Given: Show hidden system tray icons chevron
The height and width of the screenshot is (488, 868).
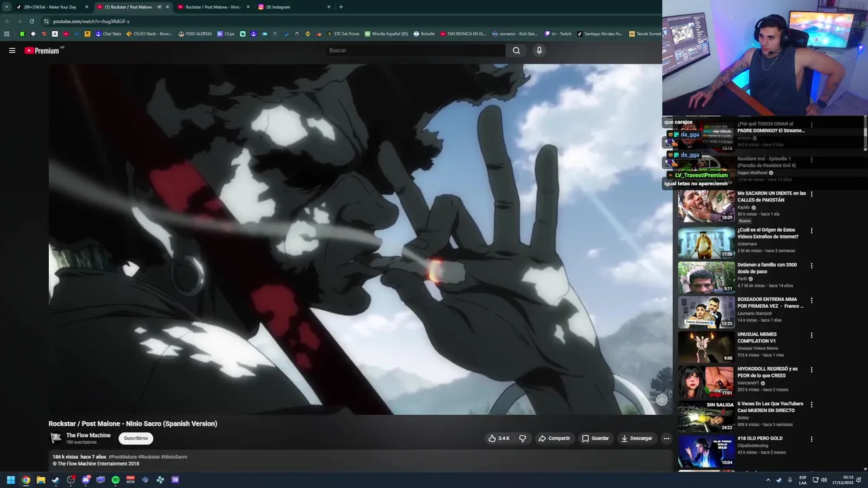Looking at the screenshot, I should [x=768, y=480].
